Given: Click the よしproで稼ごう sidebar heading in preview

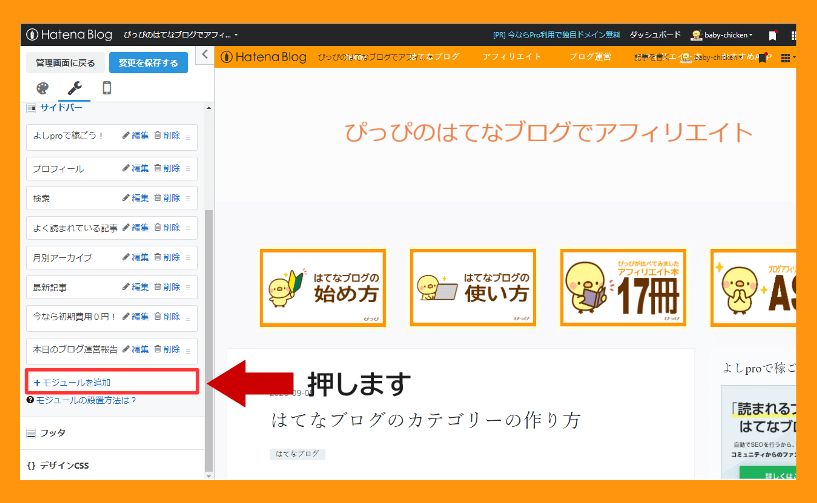Looking at the screenshot, I should click(759, 368).
